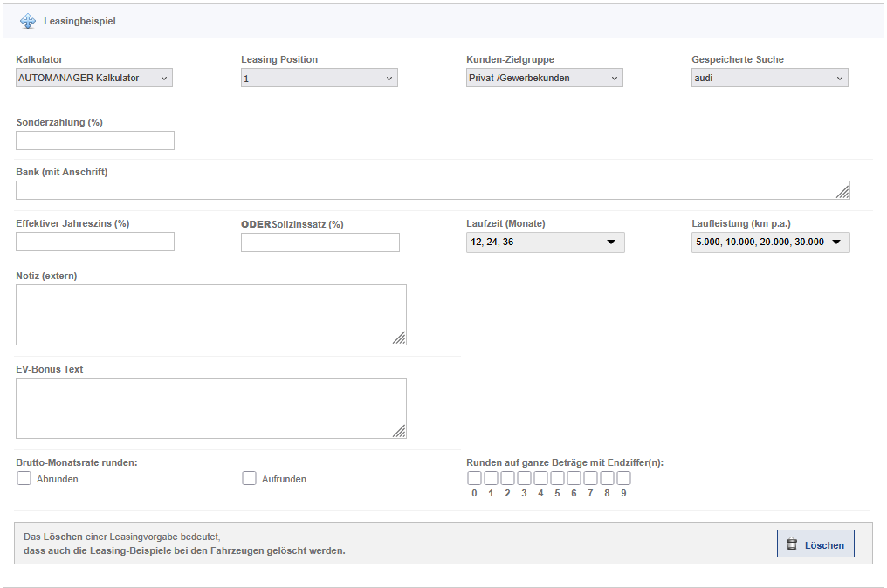Click the Sollzinssatz (%) input field
The image size is (887, 588).
pos(320,243)
